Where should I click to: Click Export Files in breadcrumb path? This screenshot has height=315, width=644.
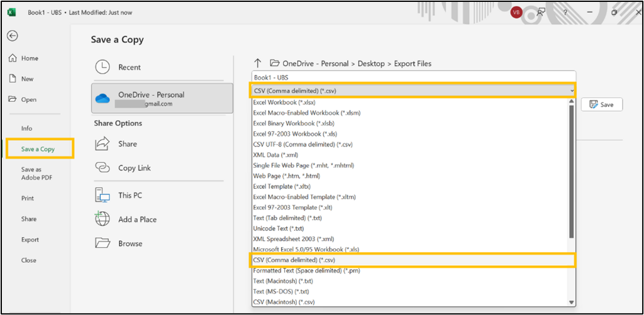click(x=413, y=64)
